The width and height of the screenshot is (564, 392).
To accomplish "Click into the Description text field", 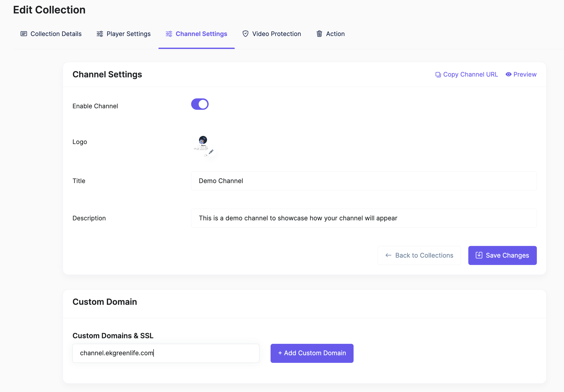I will click(x=363, y=218).
